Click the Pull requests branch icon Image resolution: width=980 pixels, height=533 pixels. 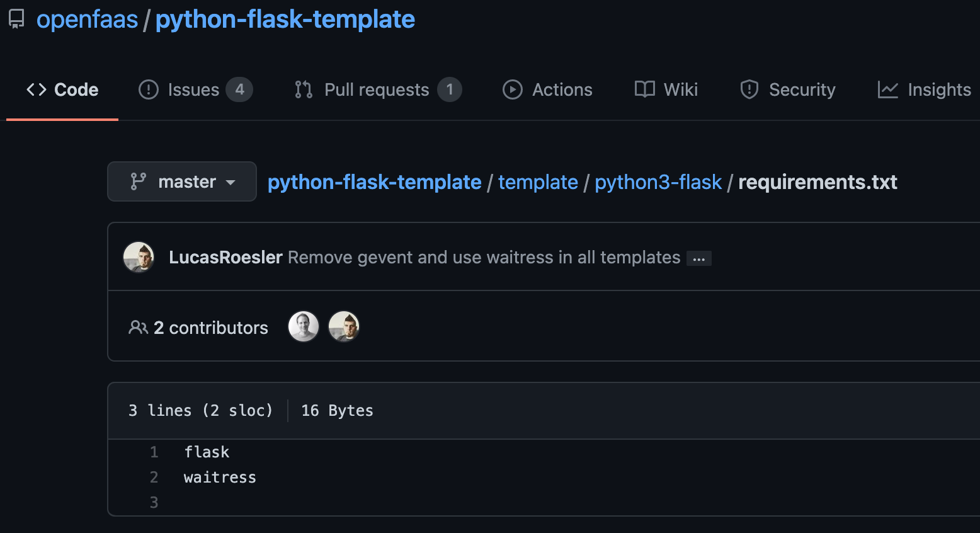click(x=304, y=90)
